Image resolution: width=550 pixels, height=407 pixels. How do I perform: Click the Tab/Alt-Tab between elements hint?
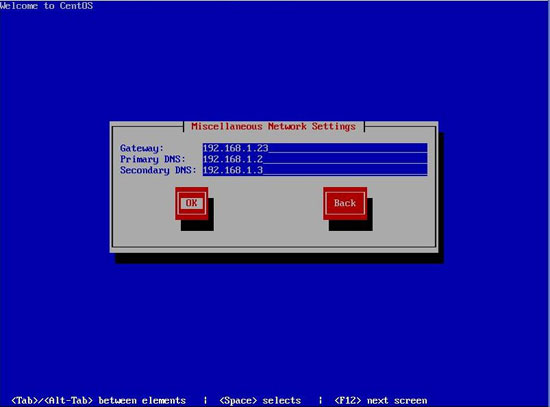pos(99,400)
